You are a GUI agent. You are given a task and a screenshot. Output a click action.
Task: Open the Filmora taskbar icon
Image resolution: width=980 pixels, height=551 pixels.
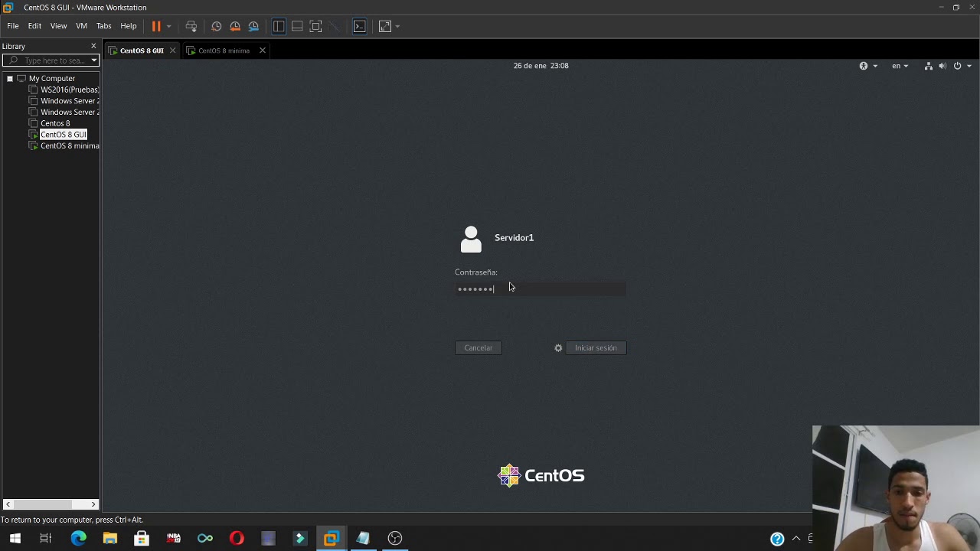(x=300, y=538)
